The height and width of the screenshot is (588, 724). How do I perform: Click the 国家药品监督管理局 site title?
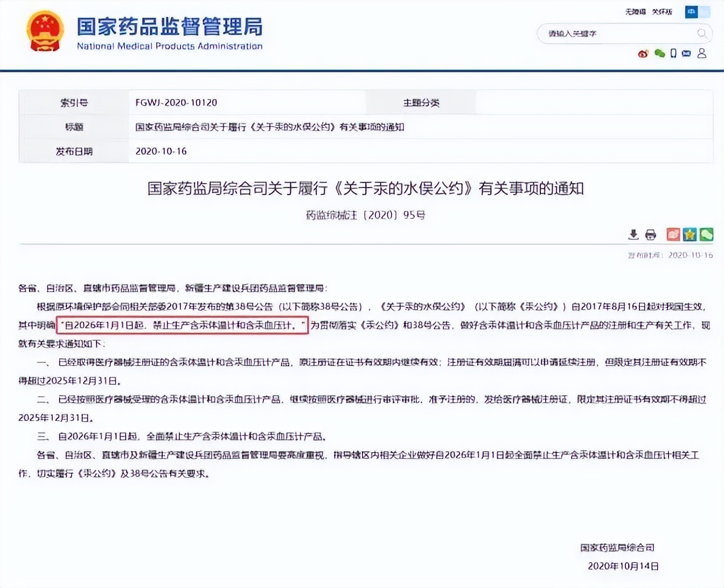[170, 27]
